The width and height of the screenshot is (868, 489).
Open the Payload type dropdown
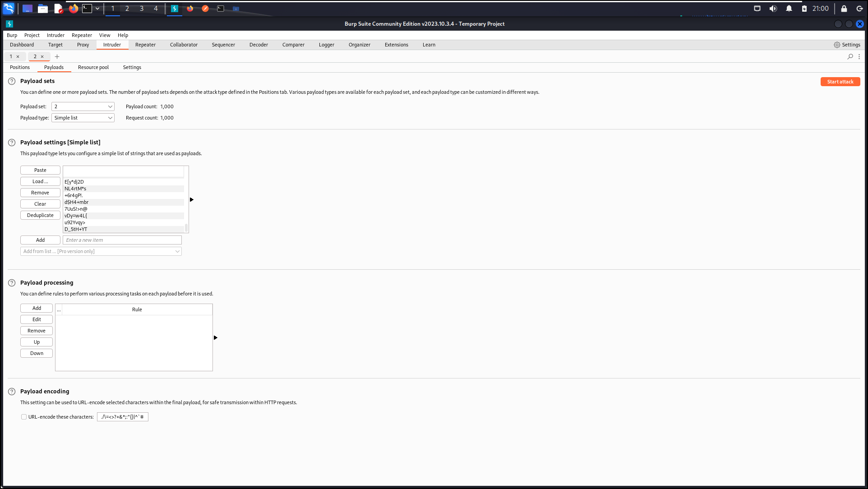[x=83, y=118]
